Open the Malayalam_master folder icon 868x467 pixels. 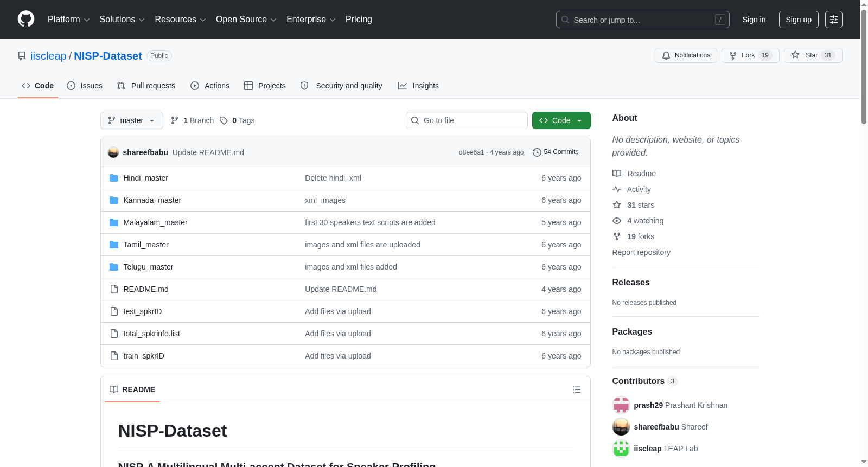point(114,222)
